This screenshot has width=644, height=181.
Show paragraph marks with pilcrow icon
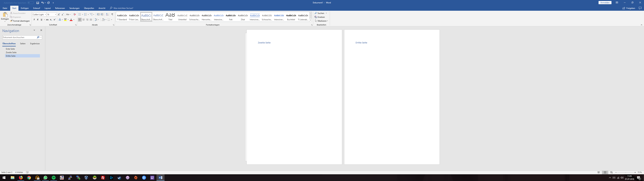pos(112,15)
